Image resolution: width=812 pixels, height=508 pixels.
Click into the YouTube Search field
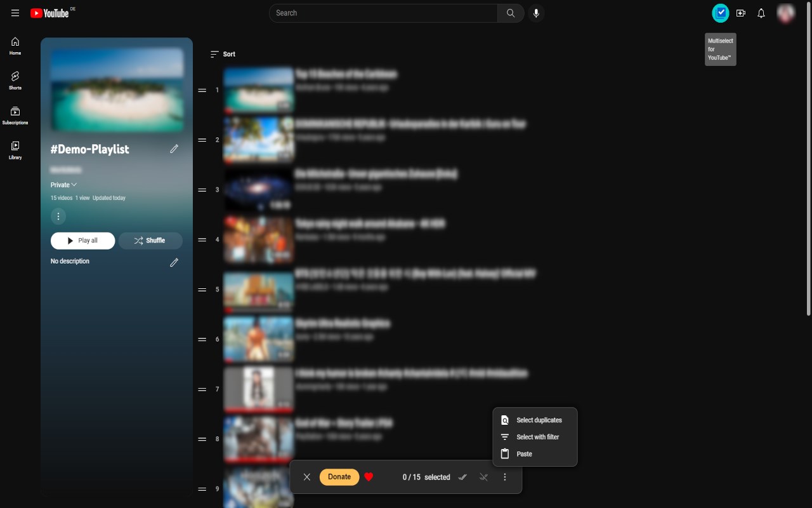[x=384, y=13]
